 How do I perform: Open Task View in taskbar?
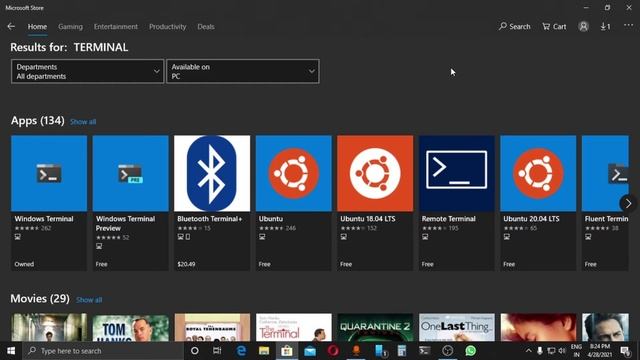[x=217, y=351]
